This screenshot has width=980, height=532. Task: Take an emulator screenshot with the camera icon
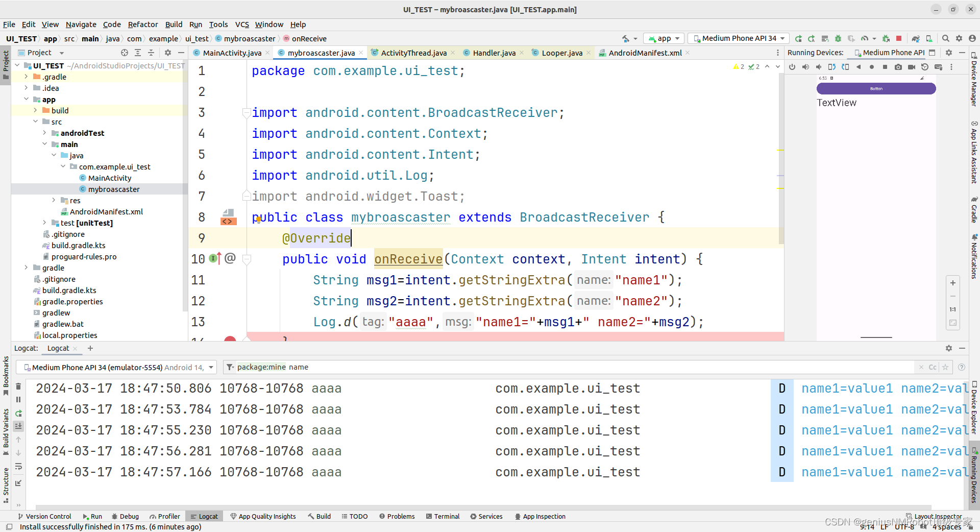point(898,67)
